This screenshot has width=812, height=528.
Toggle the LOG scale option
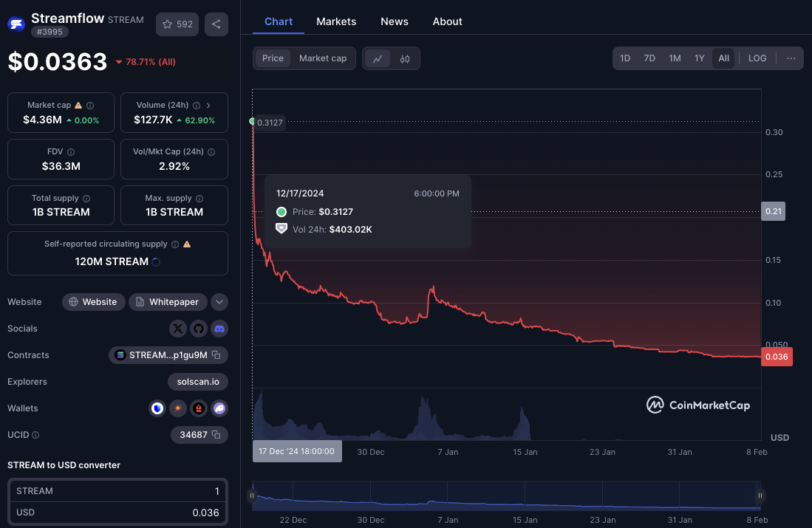pos(757,58)
